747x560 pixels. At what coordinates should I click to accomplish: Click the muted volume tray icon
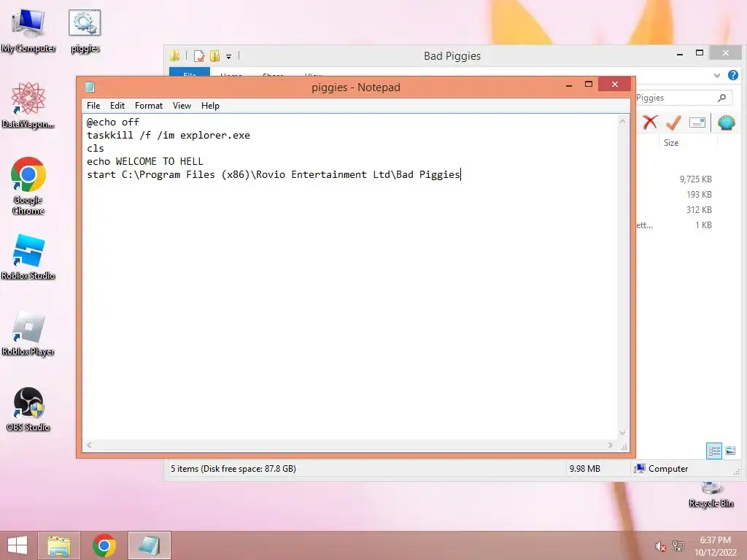[660, 546]
